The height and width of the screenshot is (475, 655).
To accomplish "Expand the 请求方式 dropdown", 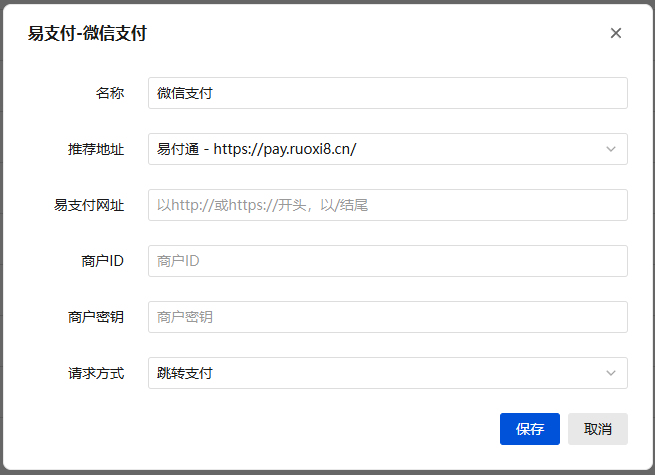I will coord(388,373).
